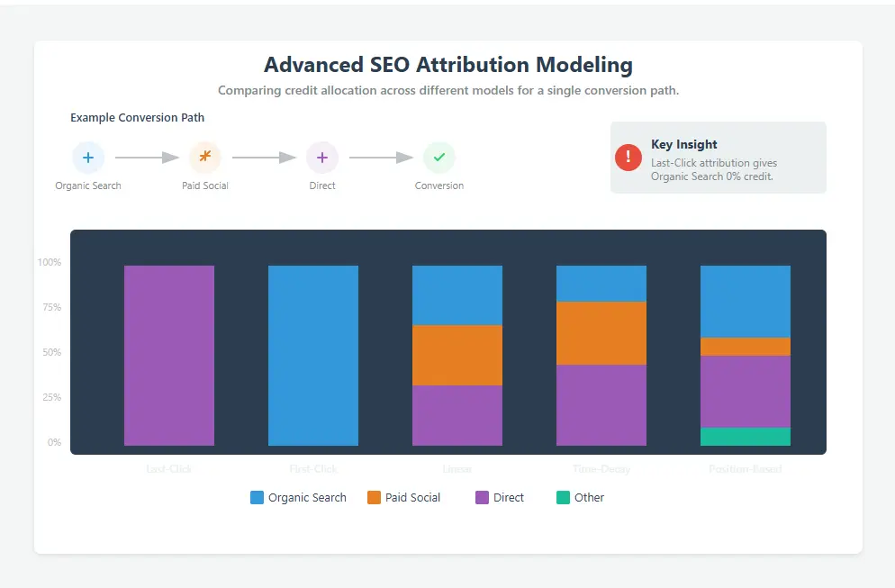Click the orange segment in the Time-Decay bar
Screen dimensions: 895x588
pyautogui.click(x=601, y=331)
